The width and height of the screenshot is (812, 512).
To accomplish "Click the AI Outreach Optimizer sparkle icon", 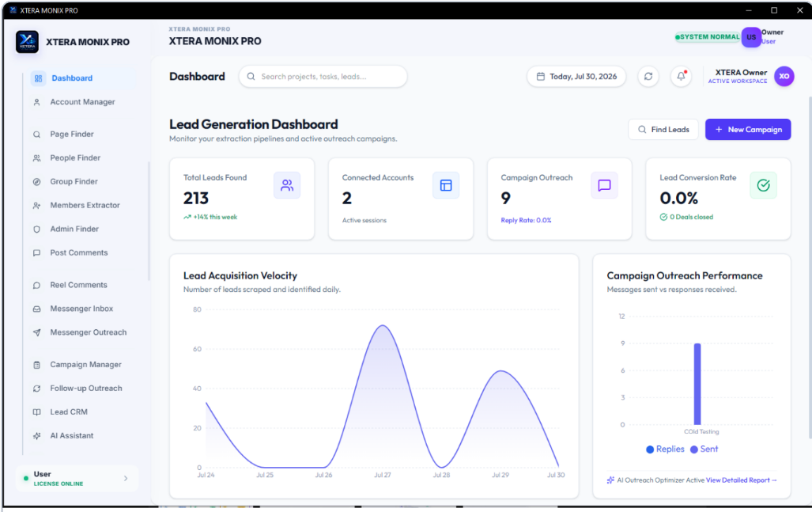I will [x=610, y=480].
